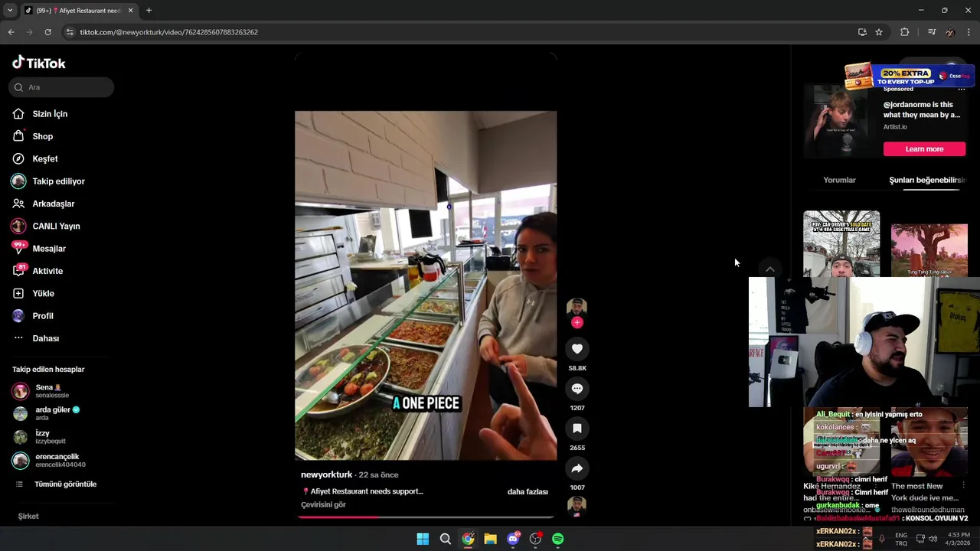Open creator avatar beside the video
This screenshot has height=551, width=980.
577,307
